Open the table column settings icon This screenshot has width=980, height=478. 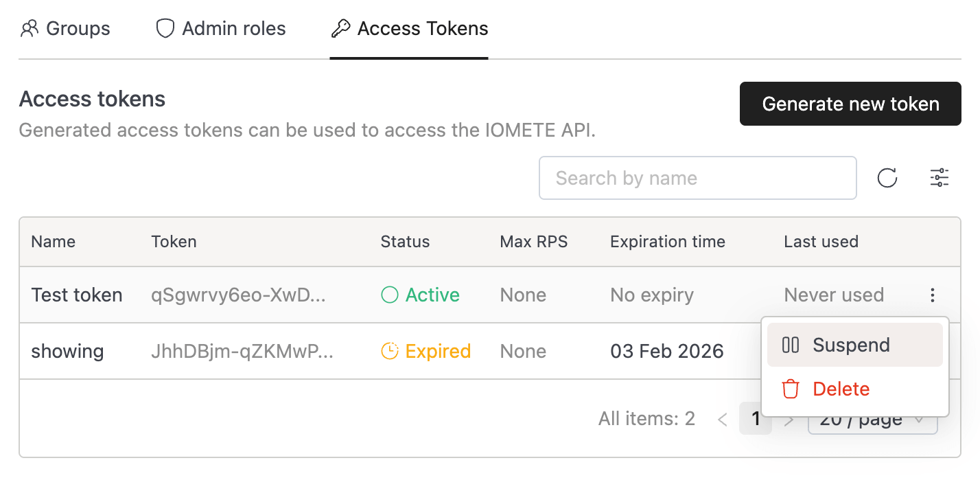(939, 179)
